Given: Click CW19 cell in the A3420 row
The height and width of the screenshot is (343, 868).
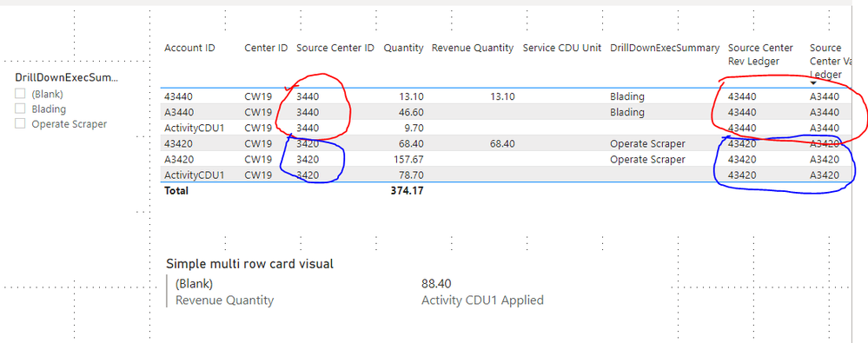Looking at the screenshot, I should [x=259, y=159].
